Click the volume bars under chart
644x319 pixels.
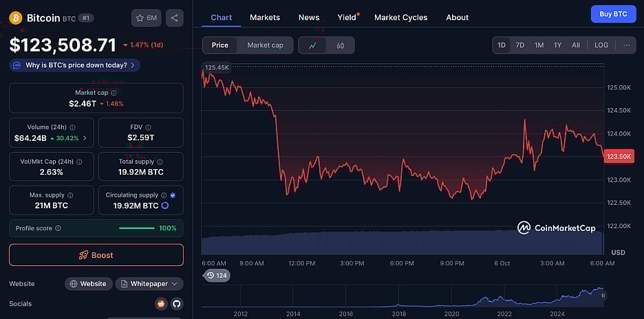402,242
